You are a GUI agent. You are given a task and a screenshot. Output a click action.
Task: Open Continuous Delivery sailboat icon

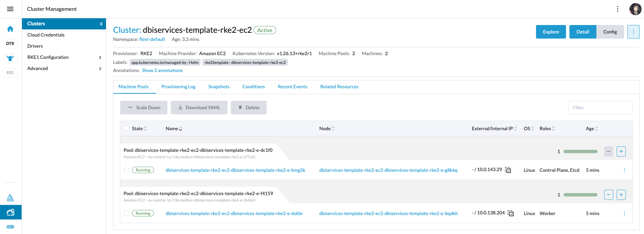(x=10, y=197)
